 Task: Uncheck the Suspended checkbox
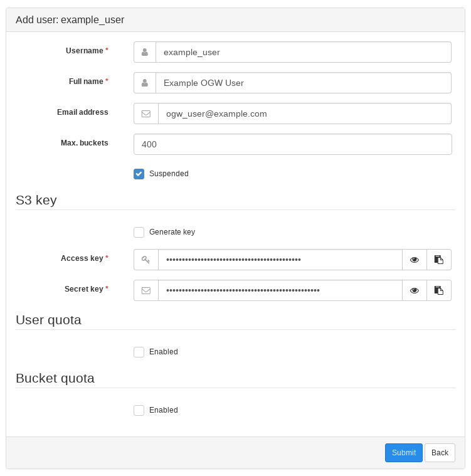click(139, 174)
